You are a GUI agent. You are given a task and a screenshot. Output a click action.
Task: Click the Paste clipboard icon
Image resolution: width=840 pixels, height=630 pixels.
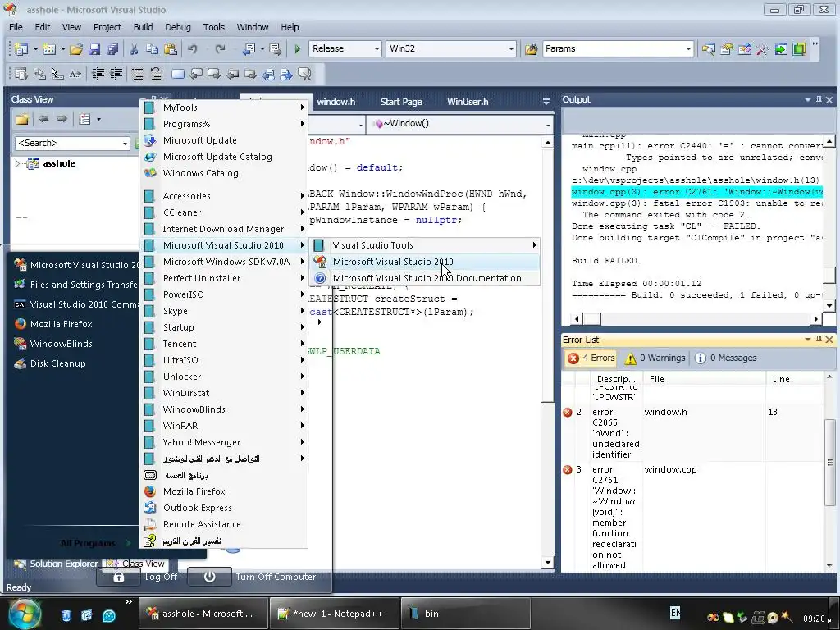coord(171,48)
